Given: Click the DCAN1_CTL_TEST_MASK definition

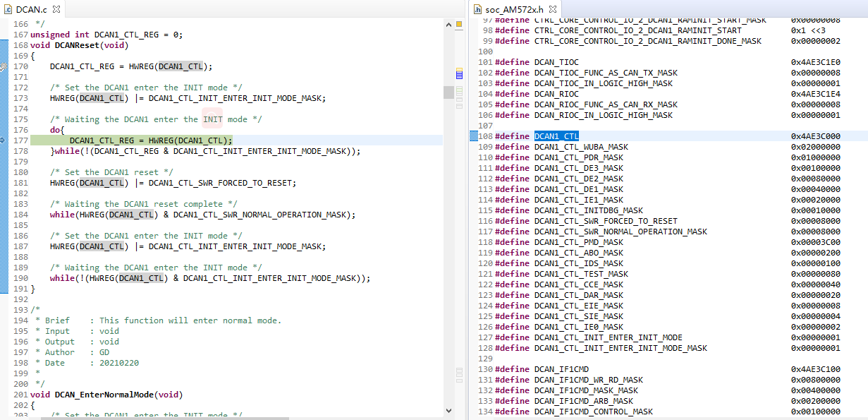Looking at the screenshot, I should [x=581, y=273].
